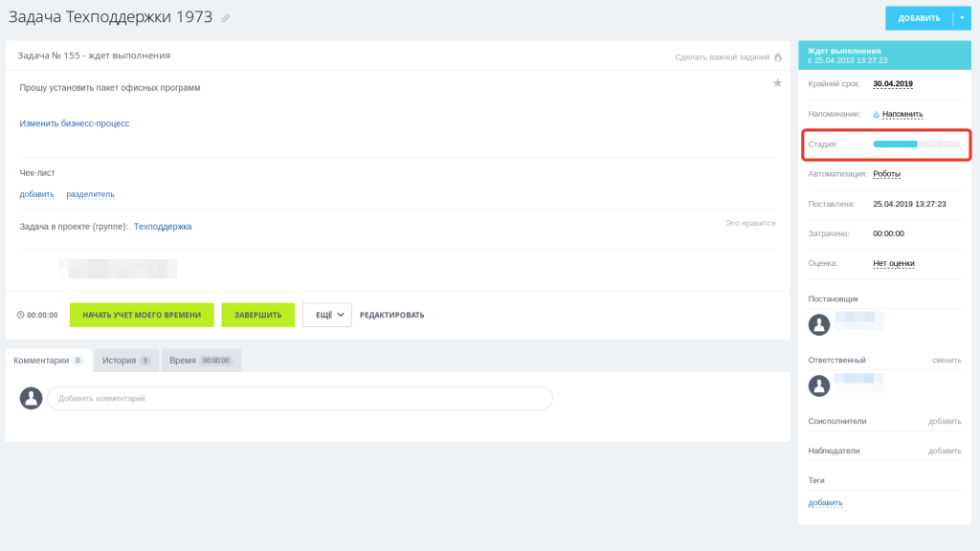The height and width of the screenshot is (551, 980).
Task: Open the dropdown arrow on the Добавить button
Action: (962, 18)
